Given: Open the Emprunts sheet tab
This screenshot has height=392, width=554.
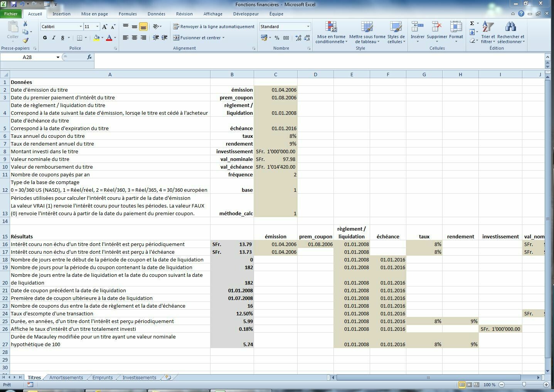Looking at the screenshot, I should tap(103, 377).
